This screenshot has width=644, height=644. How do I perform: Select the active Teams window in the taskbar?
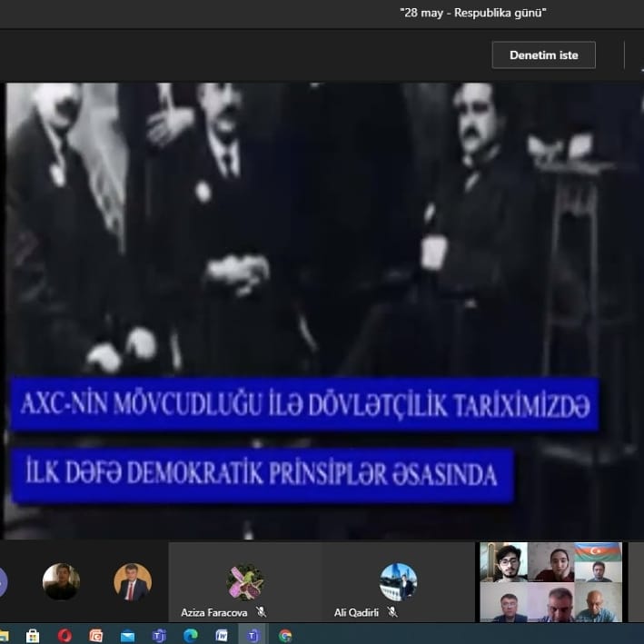click(x=253, y=635)
